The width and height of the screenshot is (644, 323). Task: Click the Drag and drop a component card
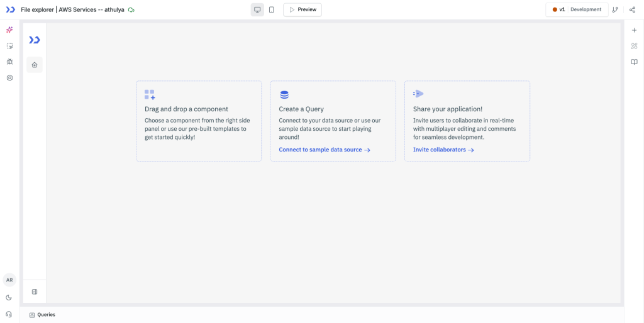pos(199,121)
